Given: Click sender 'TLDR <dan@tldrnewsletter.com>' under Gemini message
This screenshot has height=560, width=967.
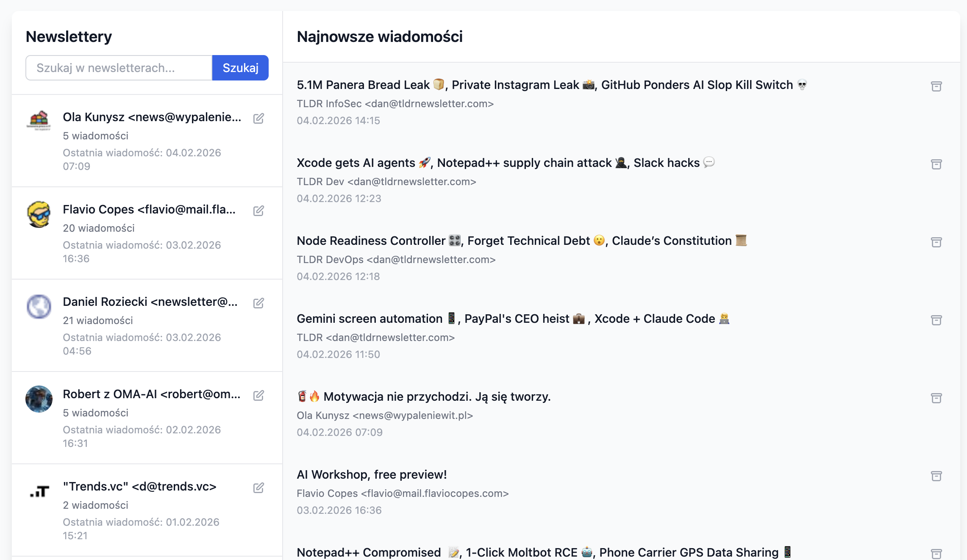Looking at the screenshot, I should coord(375,338).
